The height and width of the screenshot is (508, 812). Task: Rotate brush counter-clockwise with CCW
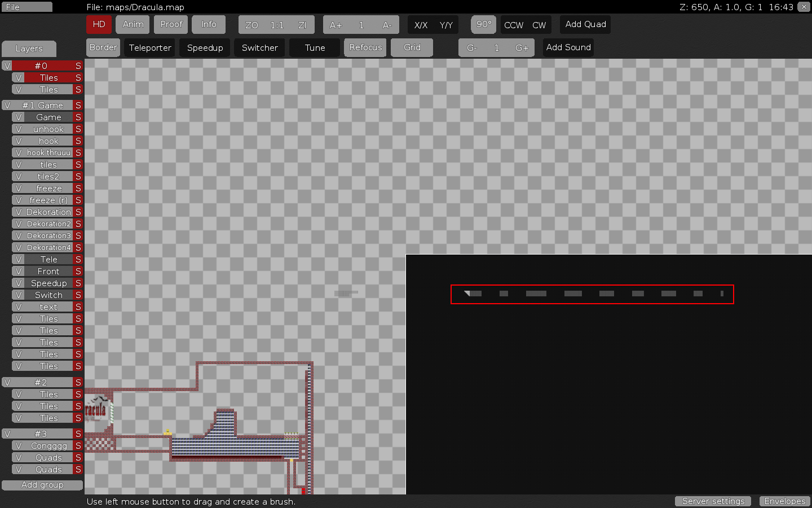[x=513, y=25]
